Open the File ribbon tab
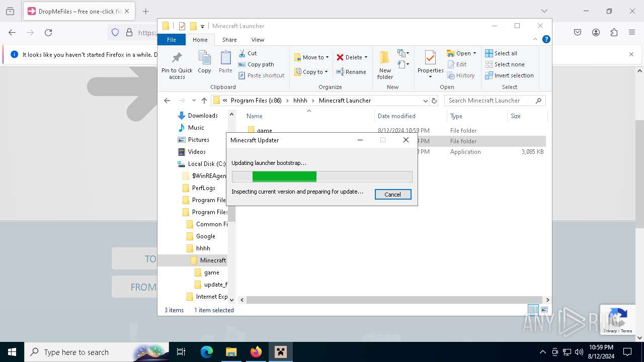 (x=172, y=40)
